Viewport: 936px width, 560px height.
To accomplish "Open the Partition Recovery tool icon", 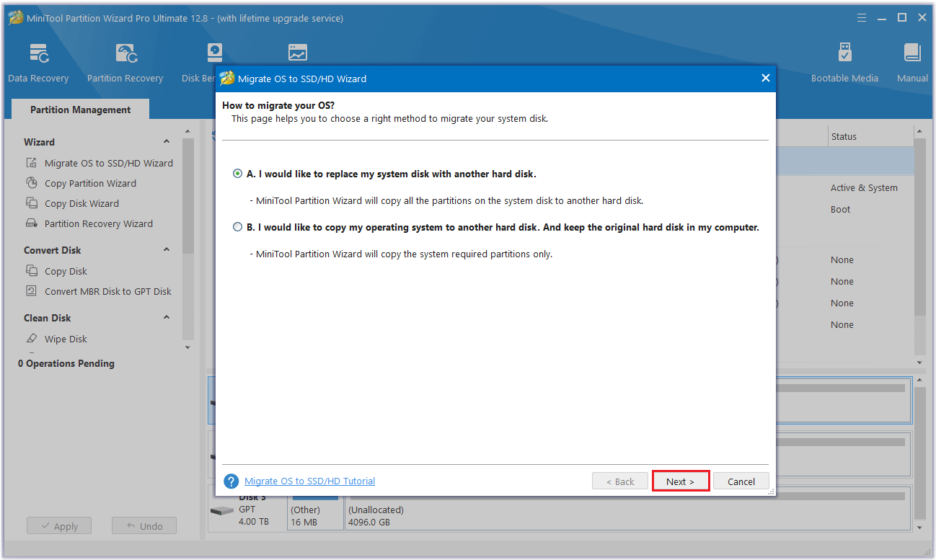I will 125,54.
